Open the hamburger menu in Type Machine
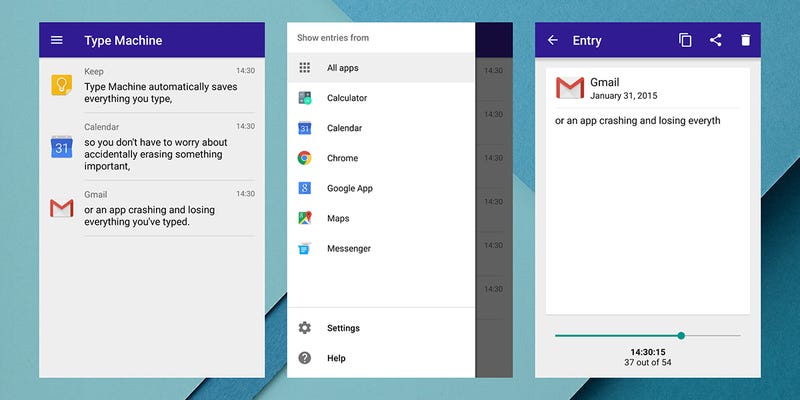800x400 pixels. (57, 40)
